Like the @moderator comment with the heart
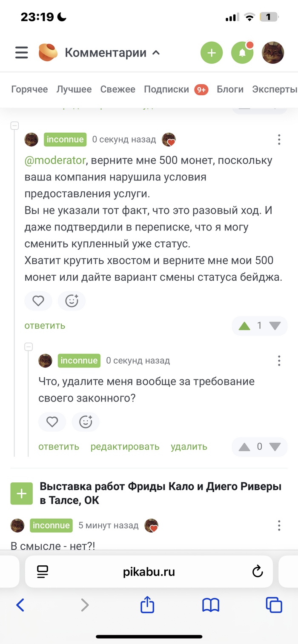298x644 pixels. [x=38, y=301]
